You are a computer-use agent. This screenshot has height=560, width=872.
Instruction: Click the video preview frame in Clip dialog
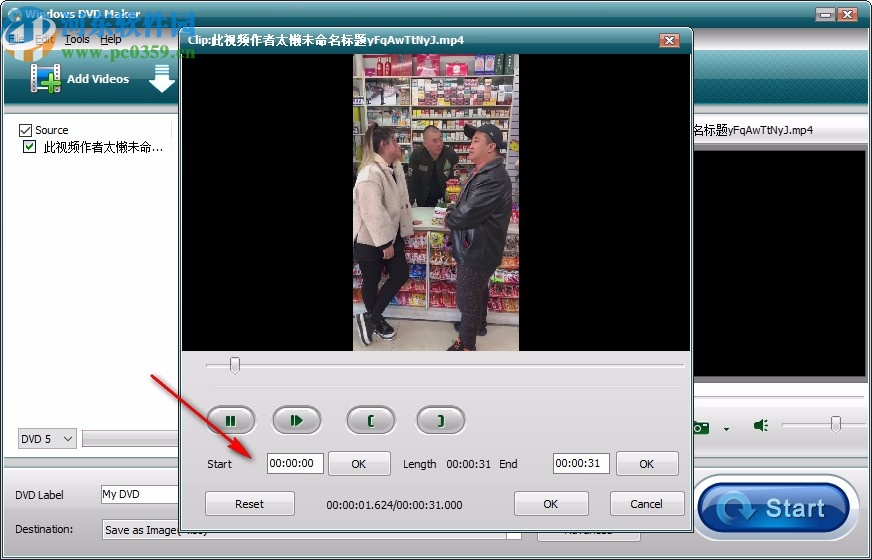pyautogui.click(x=436, y=202)
